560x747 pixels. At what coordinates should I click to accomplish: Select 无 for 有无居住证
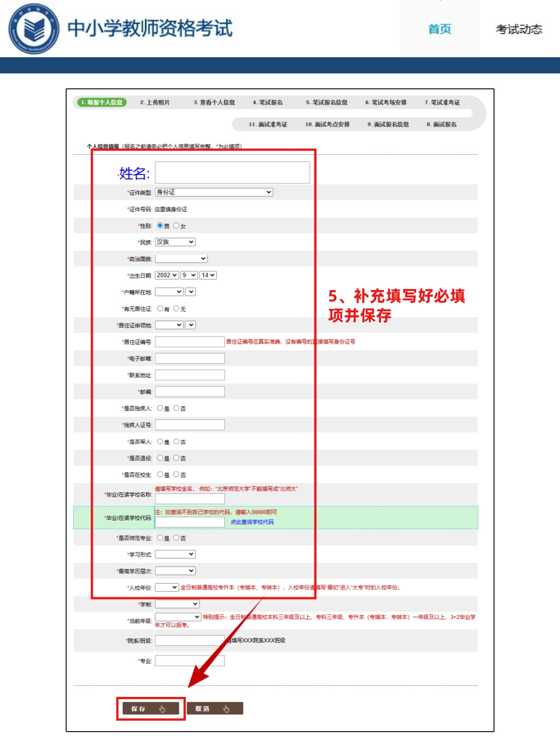(x=176, y=309)
